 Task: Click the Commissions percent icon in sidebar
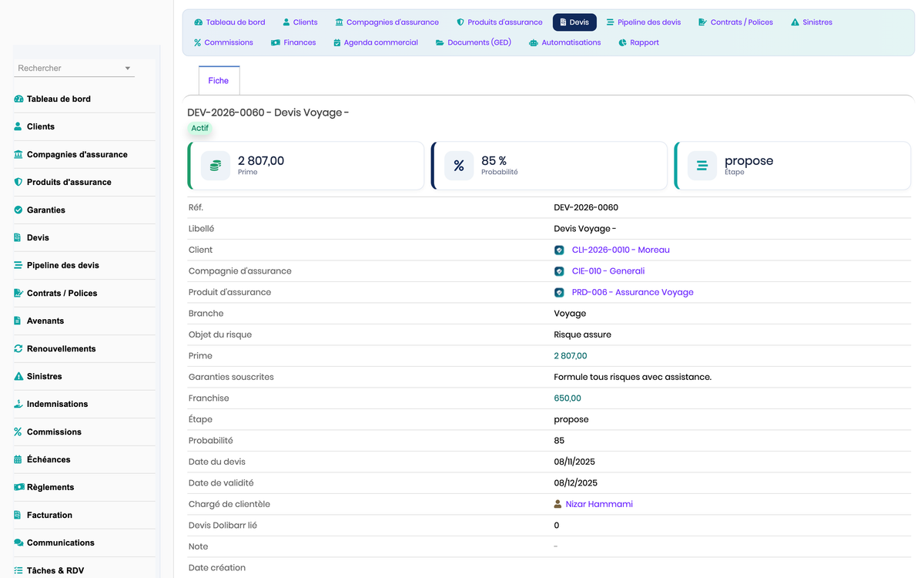coord(18,432)
